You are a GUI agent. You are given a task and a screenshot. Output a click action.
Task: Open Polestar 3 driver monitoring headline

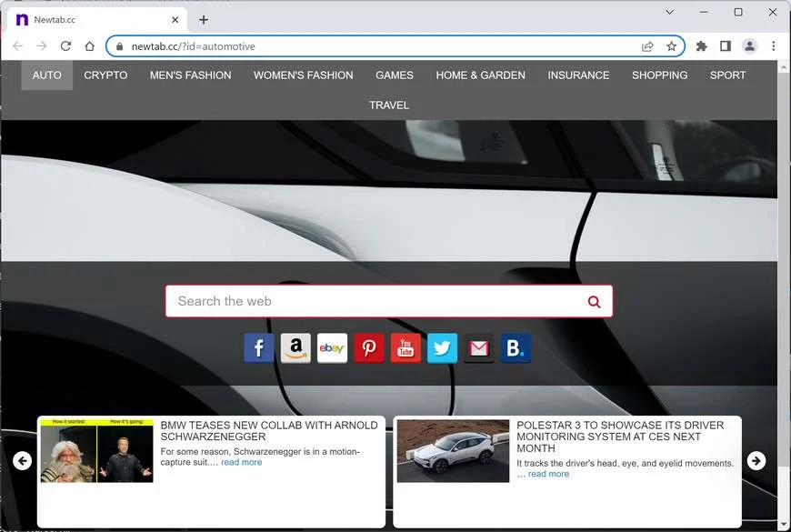coord(620,437)
